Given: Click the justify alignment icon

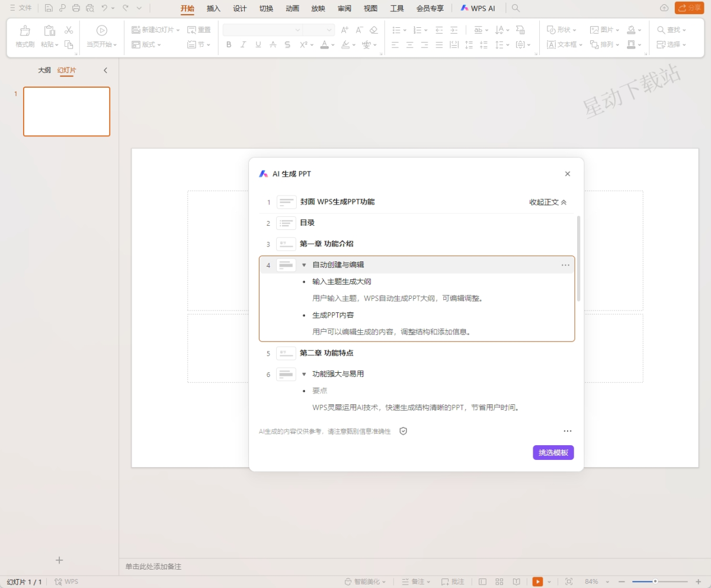Looking at the screenshot, I should tap(439, 44).
